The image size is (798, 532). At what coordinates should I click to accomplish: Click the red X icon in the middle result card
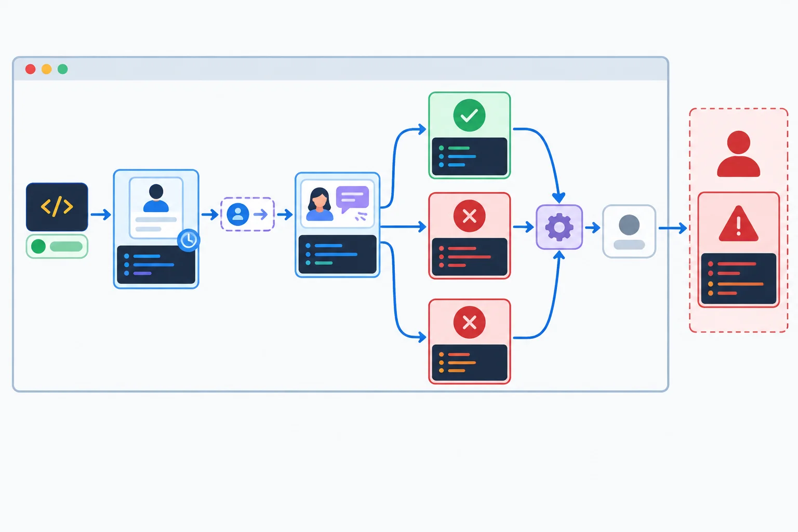click(x=469, y=216)
